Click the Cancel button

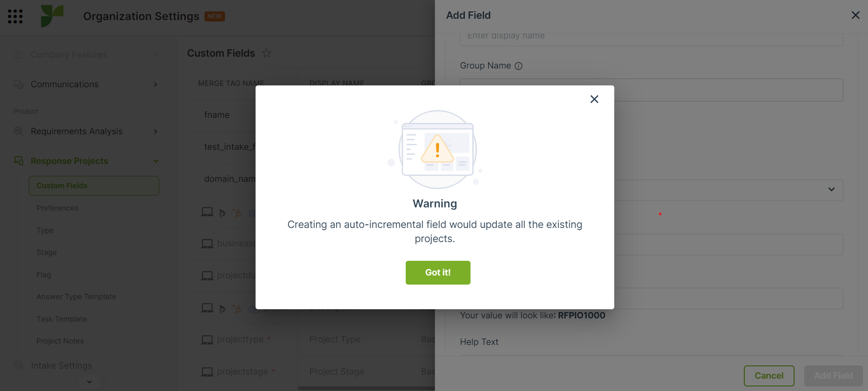pos(769,375)
